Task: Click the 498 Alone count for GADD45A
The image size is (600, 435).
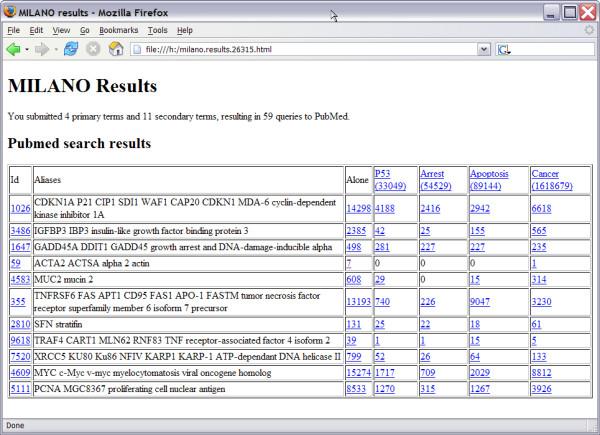Action: coord(354,247)
